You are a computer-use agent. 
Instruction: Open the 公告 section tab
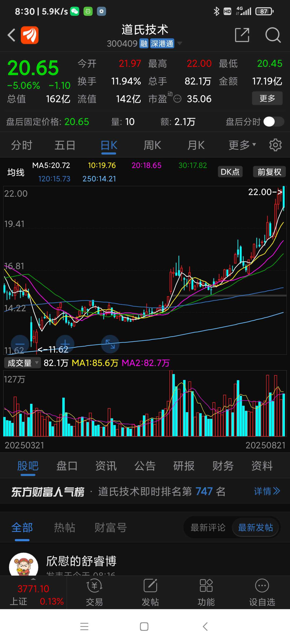click(x=145, y=466)
